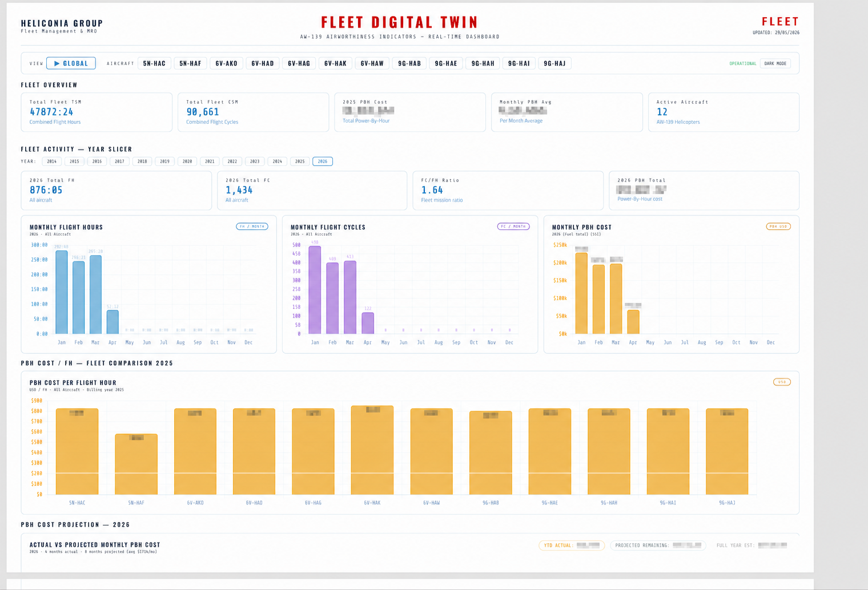Select aircraft 9G-HAE tab

pos(446,63)
